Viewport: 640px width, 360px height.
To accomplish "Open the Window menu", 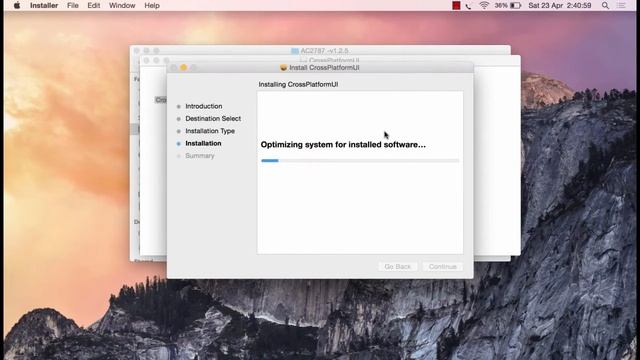I will (122, 6).
